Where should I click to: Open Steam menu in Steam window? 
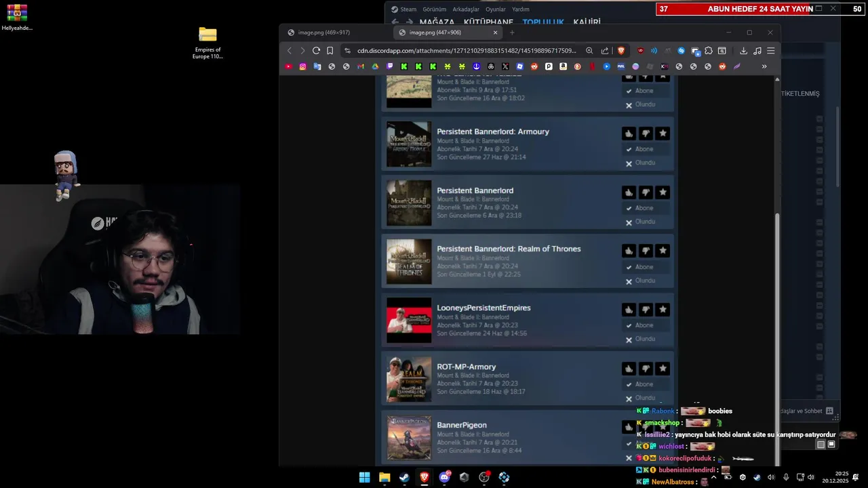pyautogui.click(x=408, y=9)
